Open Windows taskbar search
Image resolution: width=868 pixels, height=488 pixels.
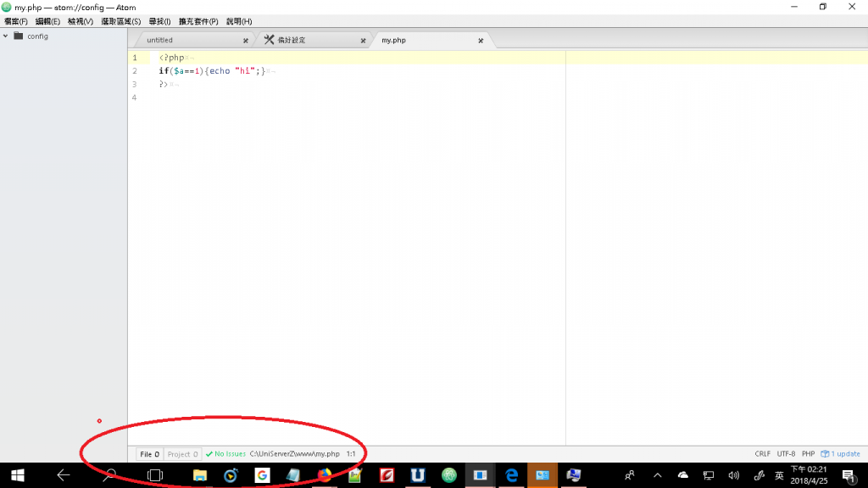109,475
